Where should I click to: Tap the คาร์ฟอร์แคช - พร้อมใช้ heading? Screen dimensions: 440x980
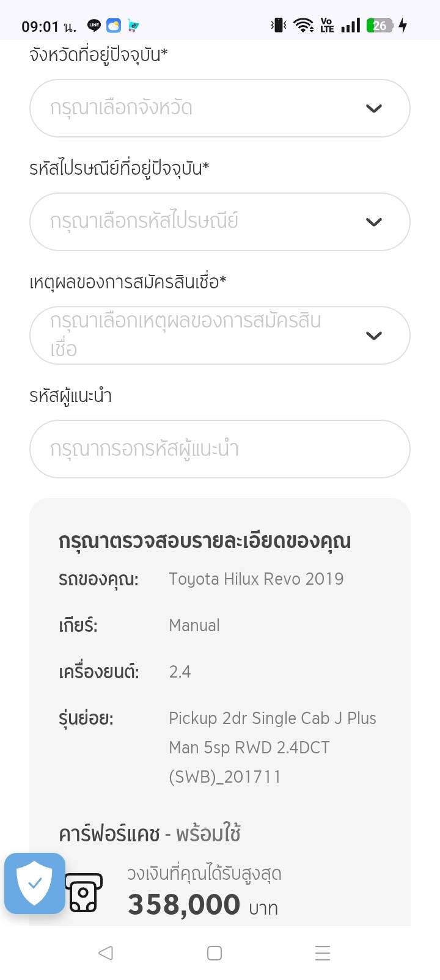tap(150, 833)
